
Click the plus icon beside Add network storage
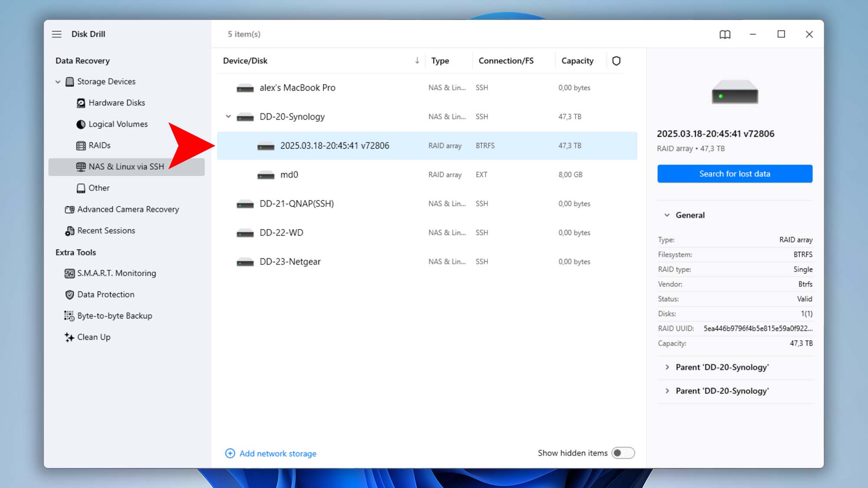point(230,453)
